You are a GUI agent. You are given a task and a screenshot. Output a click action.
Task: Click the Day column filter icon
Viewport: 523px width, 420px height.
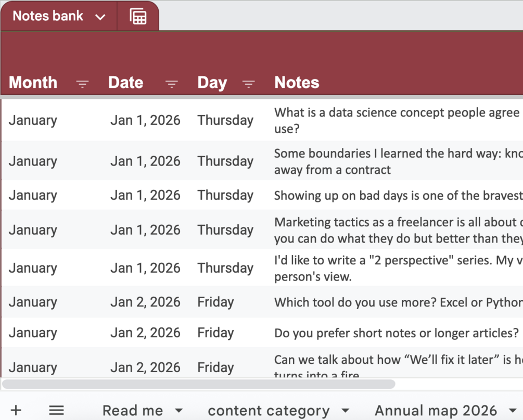pyautogui.click(x=249, y=83)
